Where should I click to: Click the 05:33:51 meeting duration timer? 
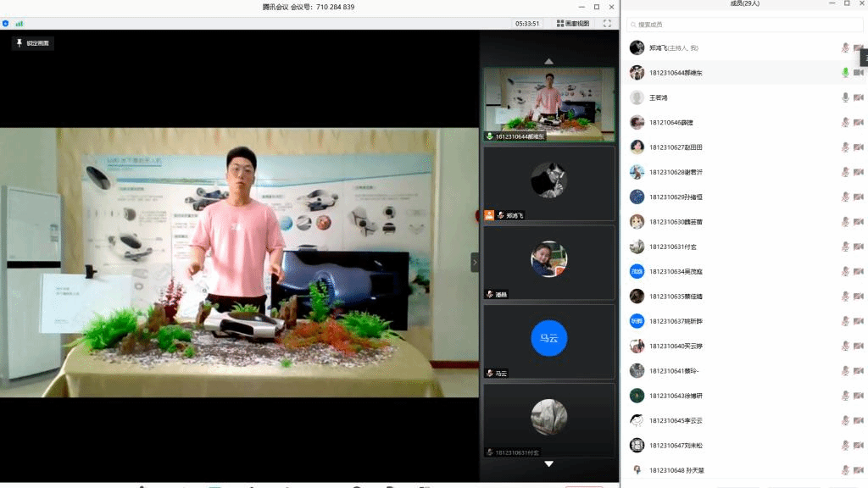(x=526, y=24)
